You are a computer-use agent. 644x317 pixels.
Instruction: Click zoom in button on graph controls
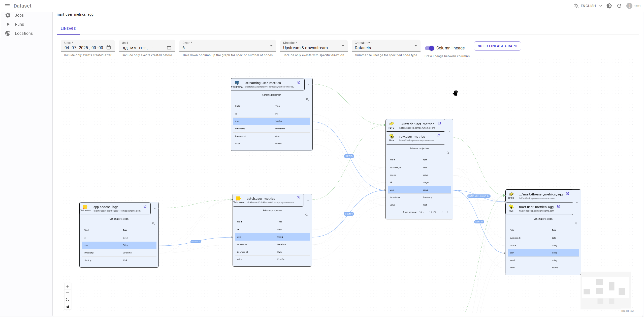coord(68,286)
